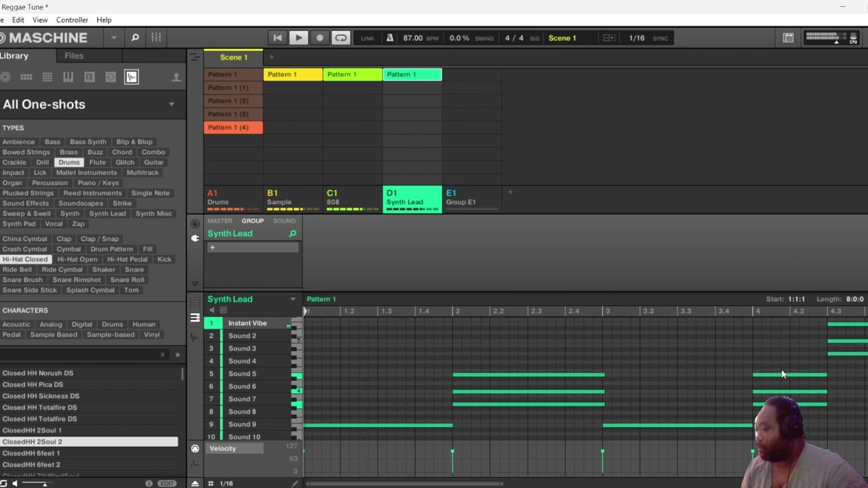Arm the Record button
This screenshot has width=868, height=488.
pyautogui.click(x=319, y=38)
